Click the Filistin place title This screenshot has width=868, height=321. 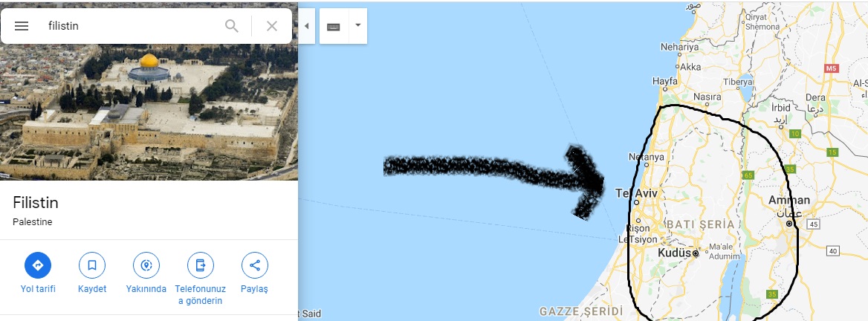pyautogui.click(x=36, y=203)
